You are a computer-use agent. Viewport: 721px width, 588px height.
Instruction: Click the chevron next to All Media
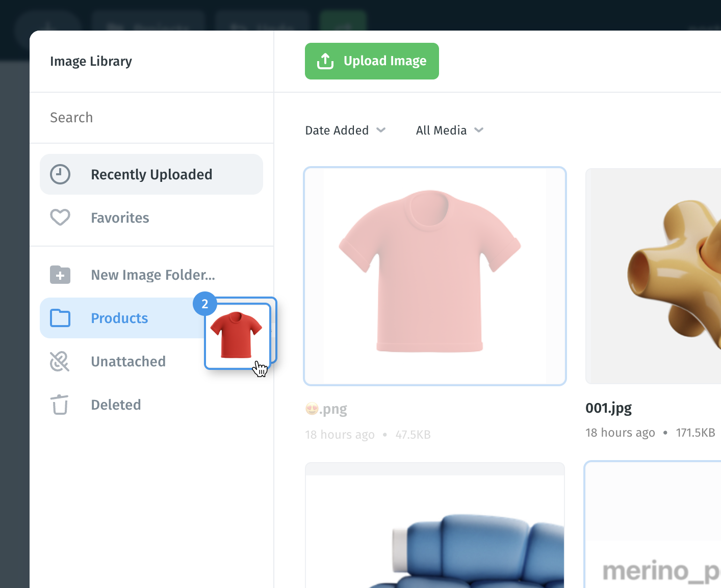point(479,130)
